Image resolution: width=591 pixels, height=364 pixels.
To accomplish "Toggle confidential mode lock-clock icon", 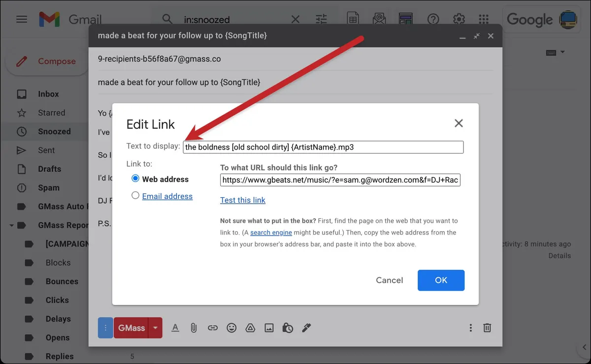I will (288, 328).
